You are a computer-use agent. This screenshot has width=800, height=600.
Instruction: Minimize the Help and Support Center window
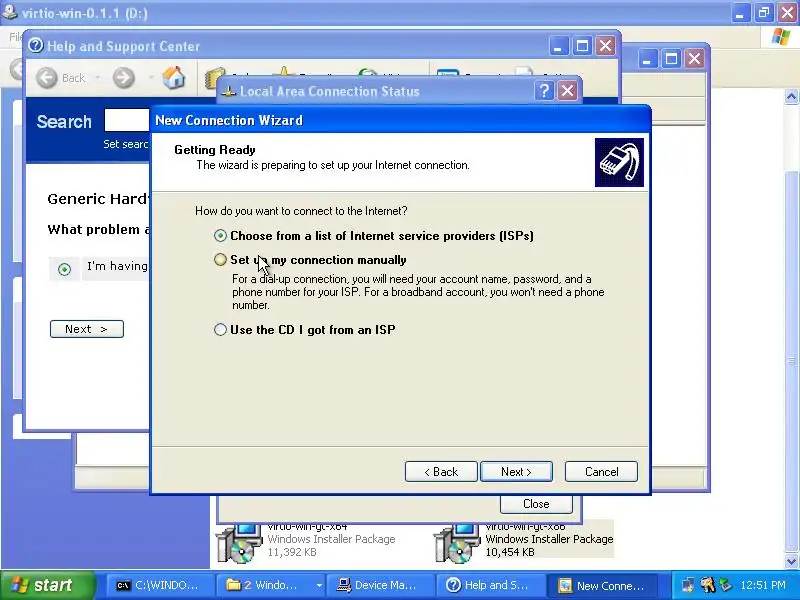559,46
